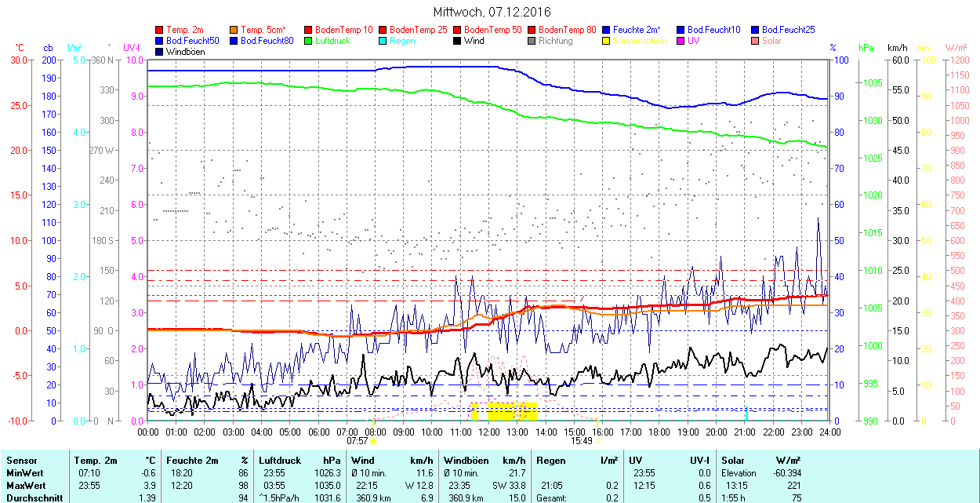Click the pink Solar legend square
Screen dimensions: 980x503
[x=756, y=41]
